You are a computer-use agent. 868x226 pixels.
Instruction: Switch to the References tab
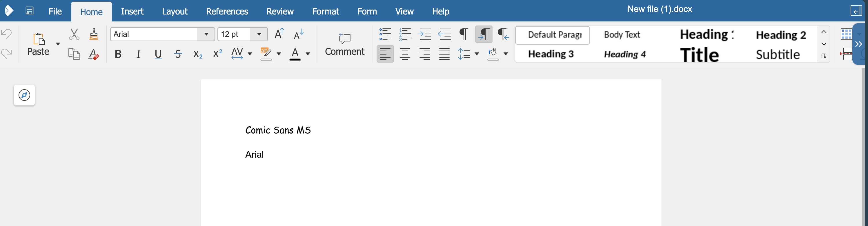click(227, 12)
